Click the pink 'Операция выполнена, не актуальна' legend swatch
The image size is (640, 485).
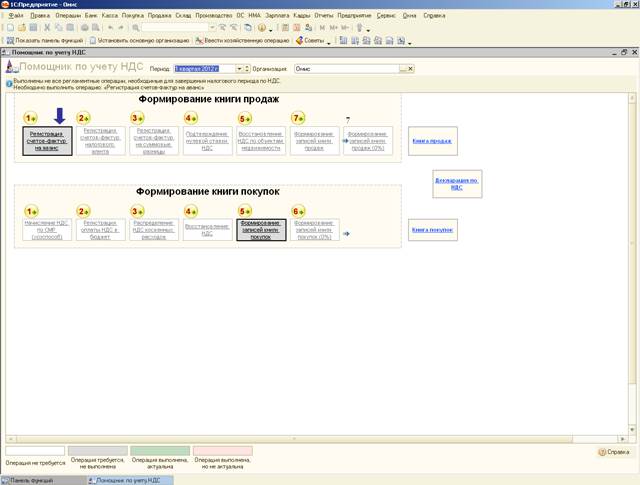[x=222, y=451]
